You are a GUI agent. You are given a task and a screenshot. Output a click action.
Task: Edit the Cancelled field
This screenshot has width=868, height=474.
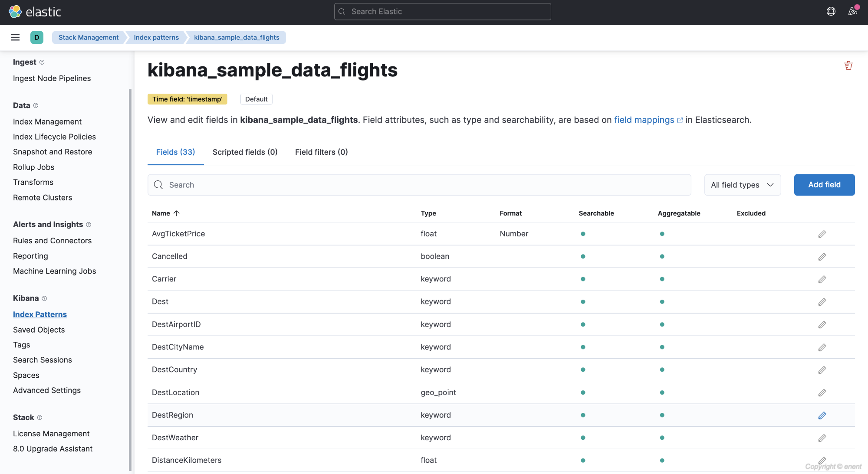[x=822, y=257]
